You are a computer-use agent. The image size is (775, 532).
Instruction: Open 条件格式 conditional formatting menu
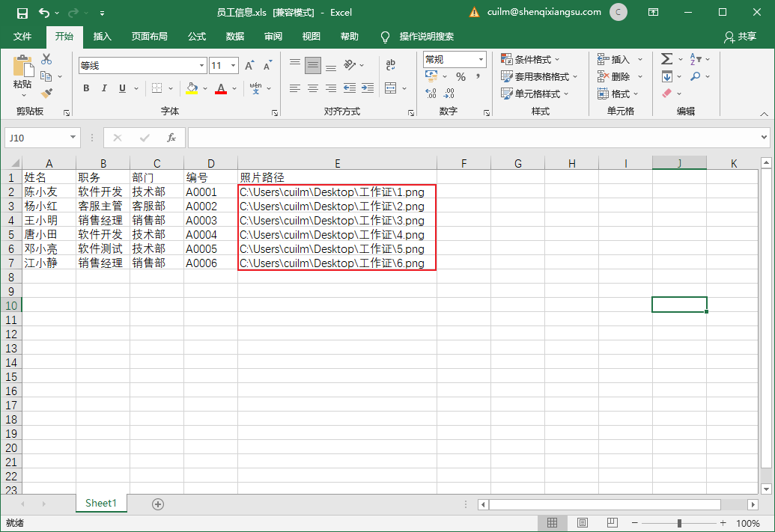(x=531, y=59)
